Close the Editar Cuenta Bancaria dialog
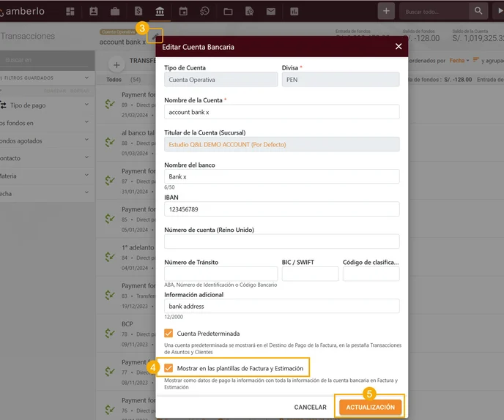This screenshot has width=504, height=420. [x=399, y=47]
